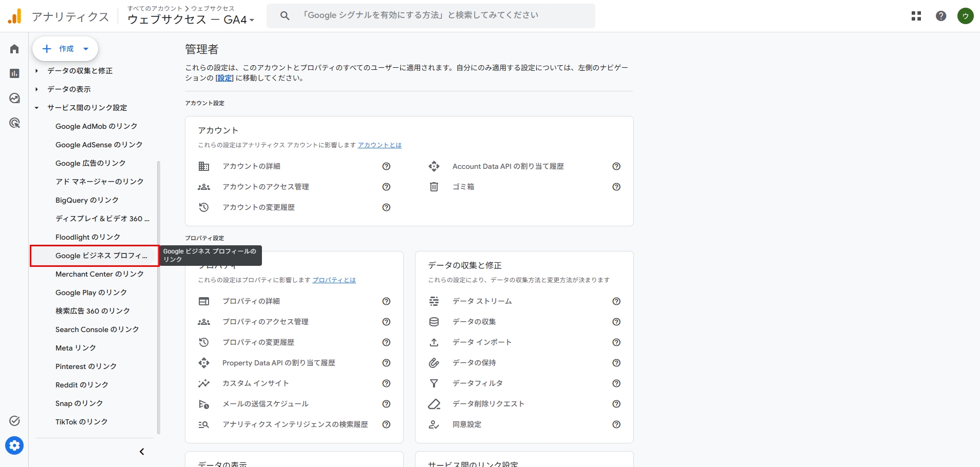Open メールの送信スケジュール setting
This screenshot has width=980, height=467.
(x=265, y=404)
